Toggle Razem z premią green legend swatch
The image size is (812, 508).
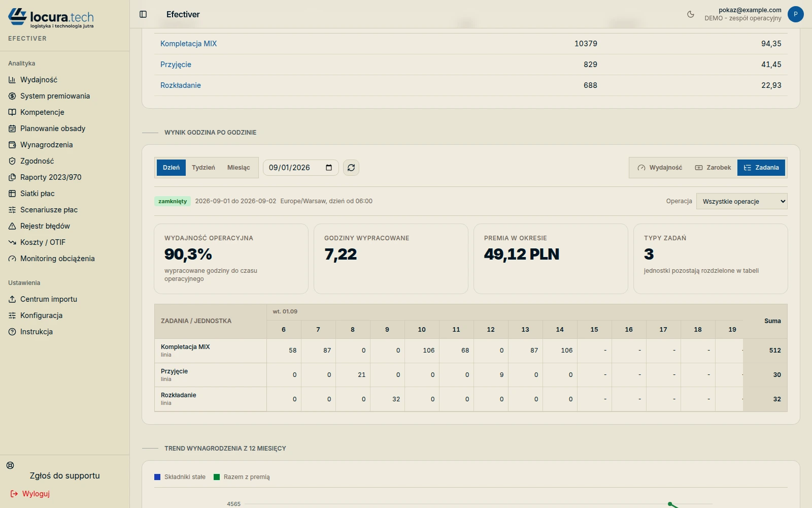[217, 477]
